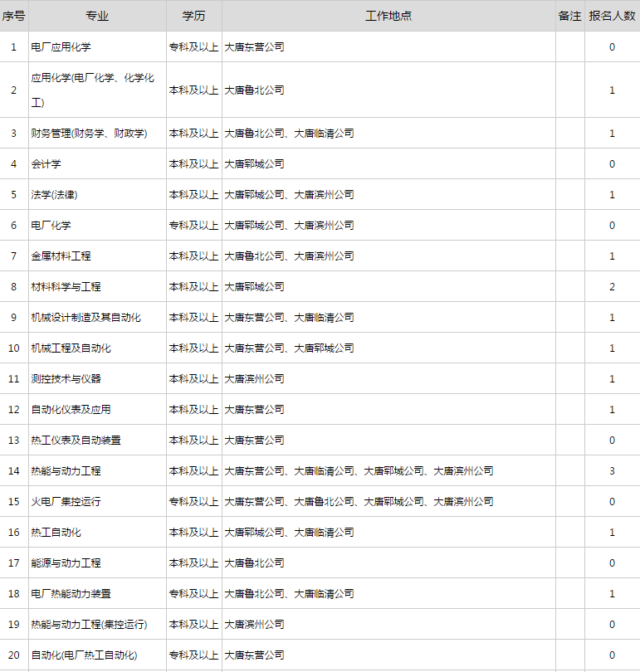Click applicant count 2 for 材料科学与工程
Image resolution: width=640 pixels, height=672 pixels.
[x=612, y=287]
